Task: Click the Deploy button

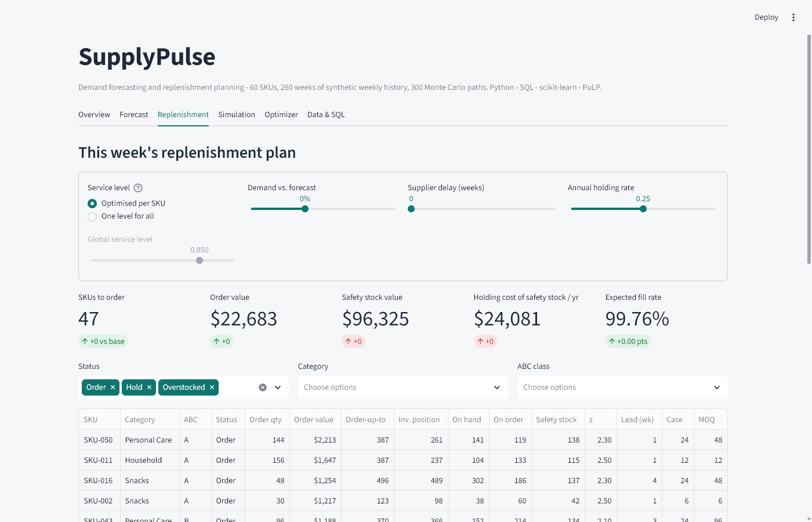Action: coord(766,17)
